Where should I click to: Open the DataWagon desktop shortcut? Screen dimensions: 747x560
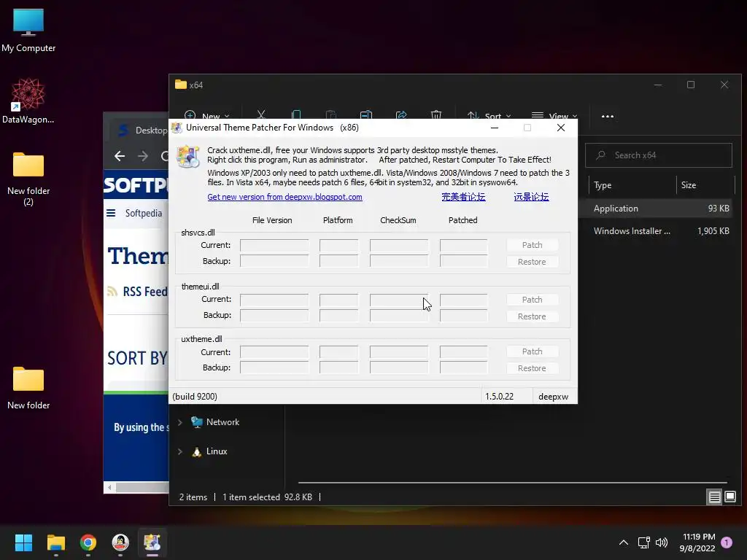pos(28,101)
